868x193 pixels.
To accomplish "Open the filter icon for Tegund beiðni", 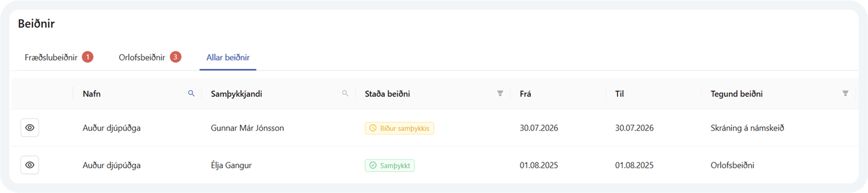I will (845, 94).
